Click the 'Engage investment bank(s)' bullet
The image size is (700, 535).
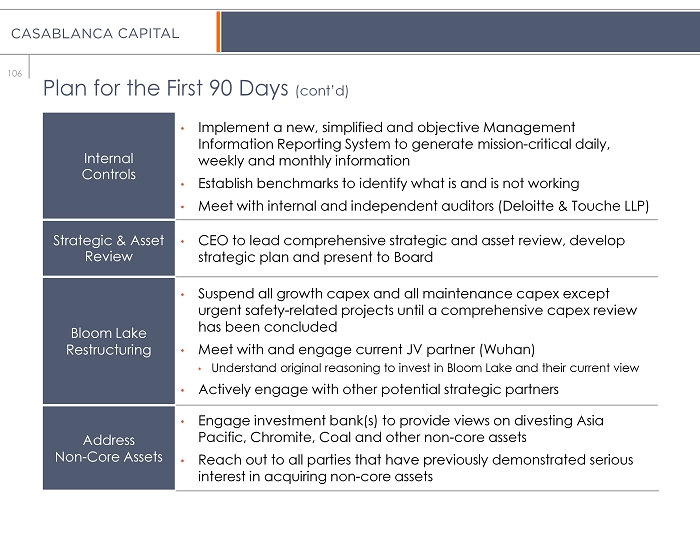400,429
